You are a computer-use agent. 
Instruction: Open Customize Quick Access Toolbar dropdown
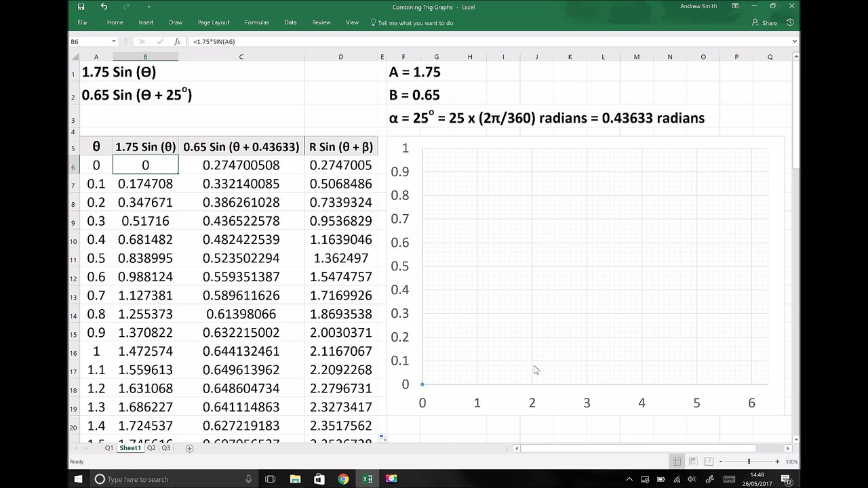(x=149, y=7)
